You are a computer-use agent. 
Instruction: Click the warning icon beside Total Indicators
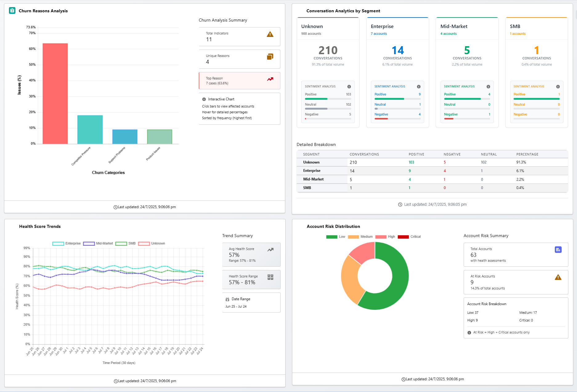click(270, 34)
